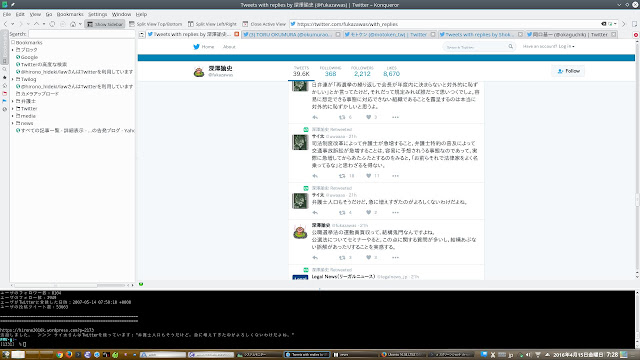Screen dimensions: 640x360
Task: Close the first Tweets with replies tab
Action: click(237, 34)
